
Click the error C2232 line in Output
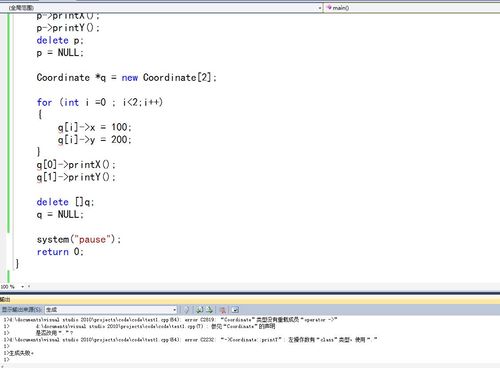(190, 340)
